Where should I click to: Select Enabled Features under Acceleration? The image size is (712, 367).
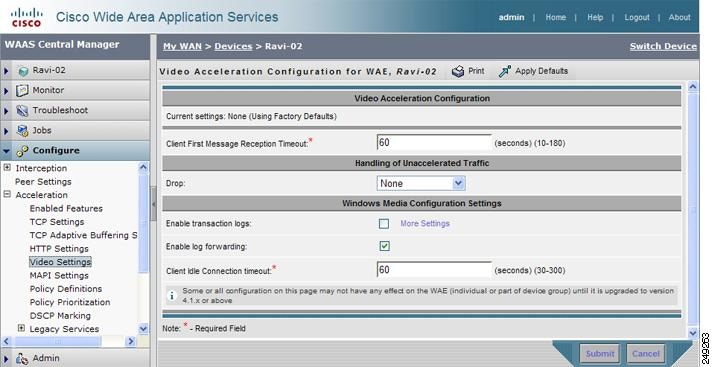click(x=66, y=208)
